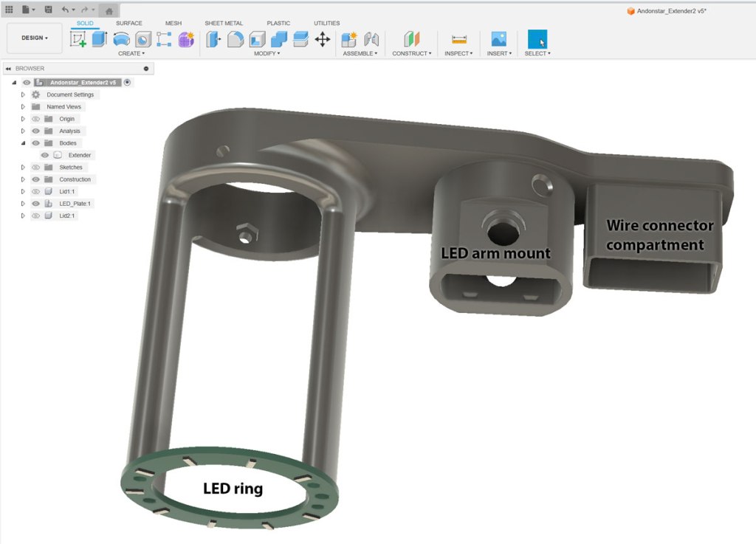Show the Sketches folder via eye icon
Viewport: 756px width, 544px height.
[35, 168]
